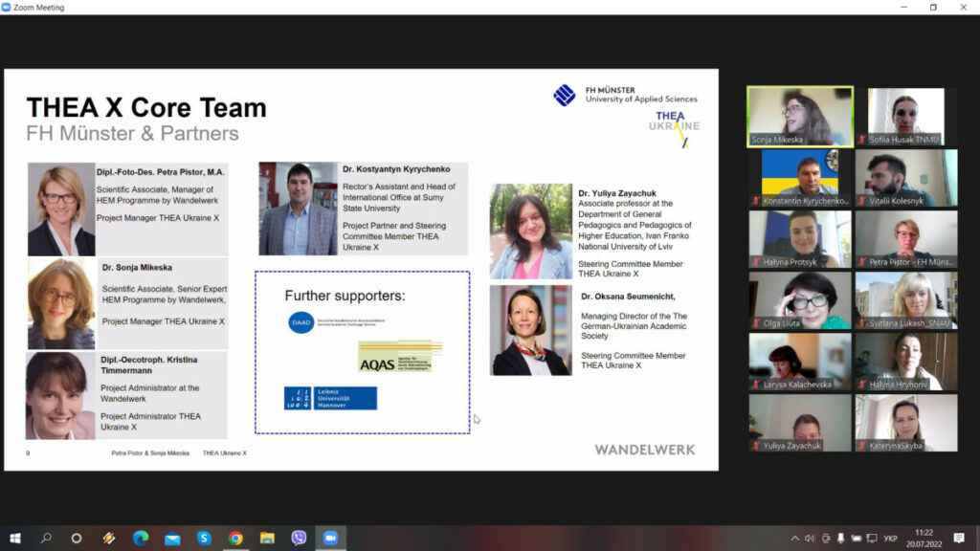Show hidden system tray icons
Viewport: 980px width, 551px height.
[794, 539]
